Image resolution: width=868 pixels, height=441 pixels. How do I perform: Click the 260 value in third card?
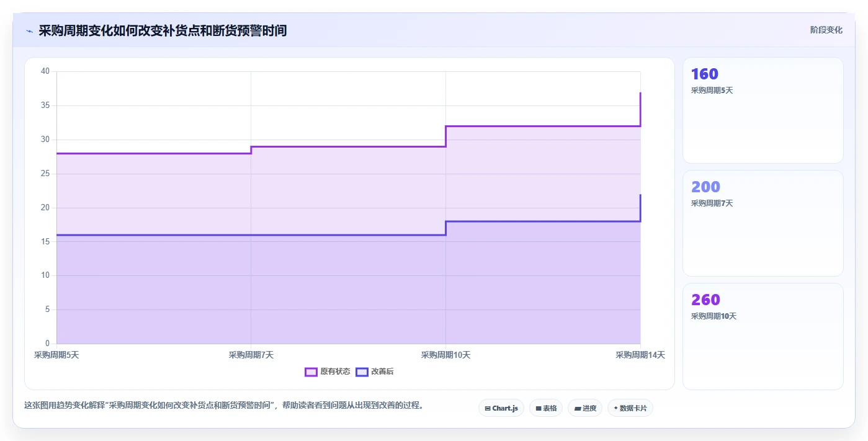click(x=705, y=300)
